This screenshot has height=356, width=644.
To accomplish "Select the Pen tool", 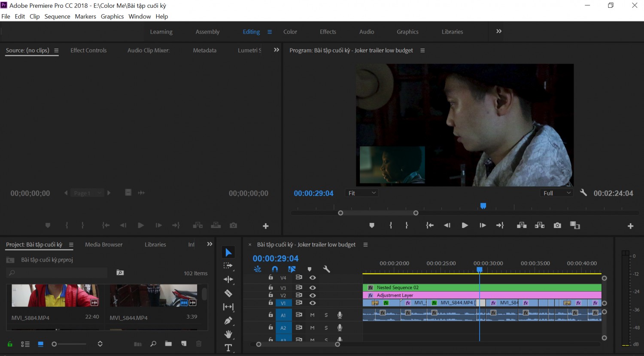I will coord(228,321).
